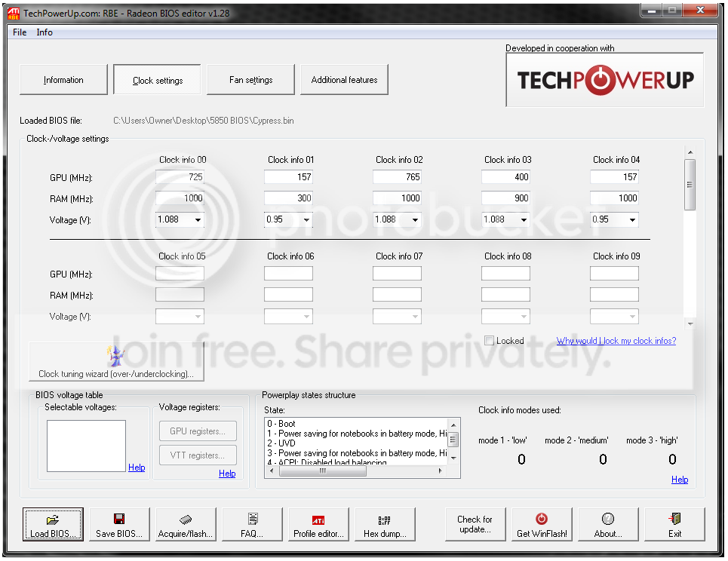This screenshot has width=728, height=561.
Task: Click the GPU MHz field for Clock info 02
Action: pyautogui.click(x=397, y=177)
